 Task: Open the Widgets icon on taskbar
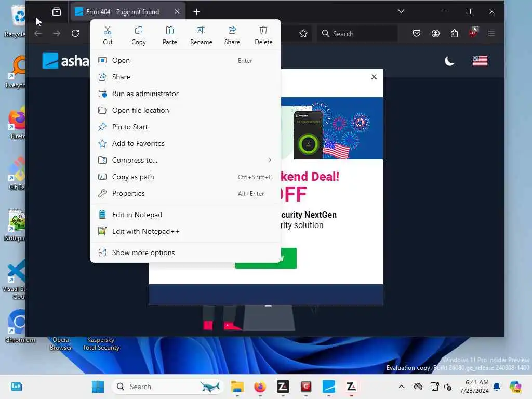16,387
